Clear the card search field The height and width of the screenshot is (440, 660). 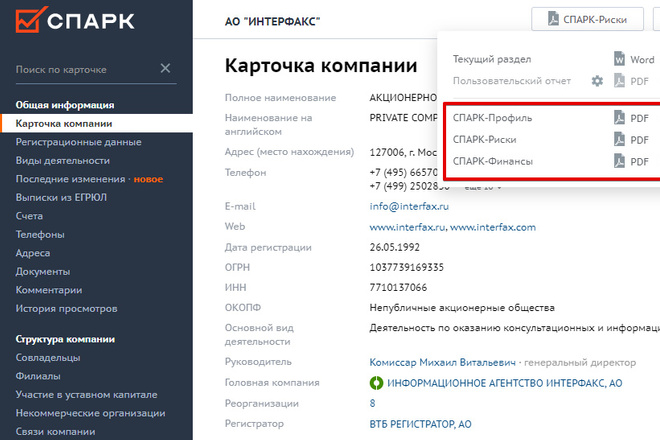pos(165,68)
